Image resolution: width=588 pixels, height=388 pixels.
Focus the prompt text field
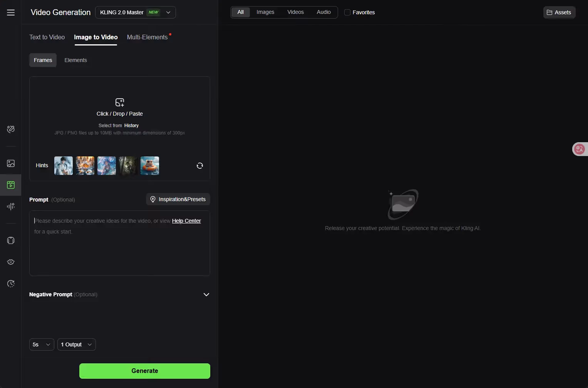tap(120, 243)
